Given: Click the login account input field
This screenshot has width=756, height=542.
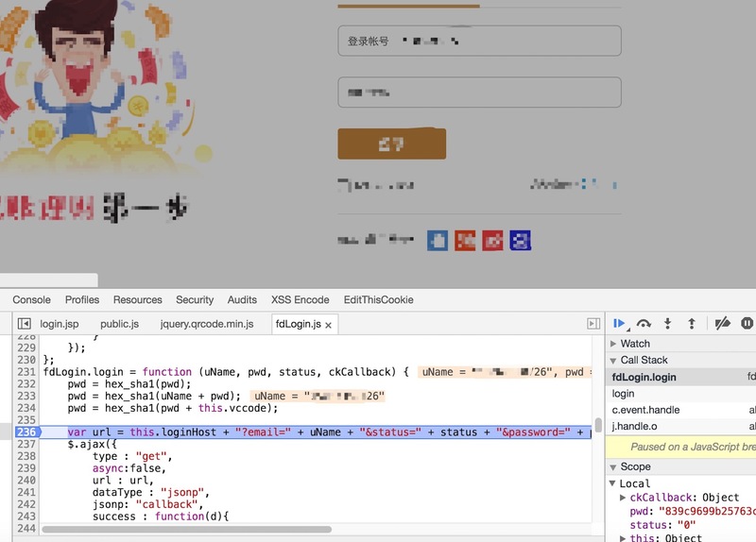Looking at the screenshot, I should 479,41.
